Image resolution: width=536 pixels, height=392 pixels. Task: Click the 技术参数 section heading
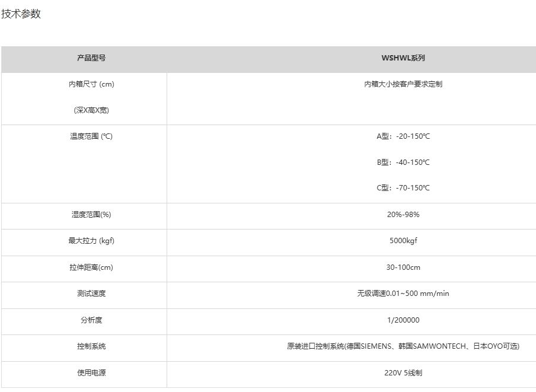[21, 14]
